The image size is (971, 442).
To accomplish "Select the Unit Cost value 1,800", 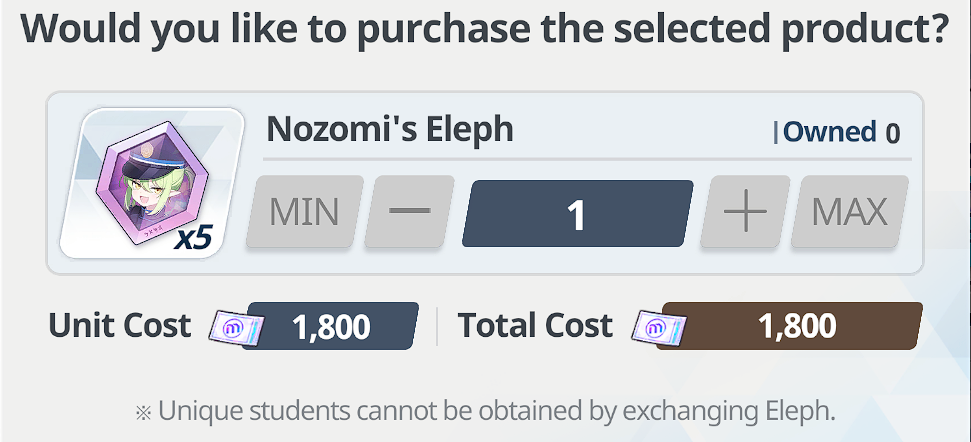I will [x=331, y=326].
